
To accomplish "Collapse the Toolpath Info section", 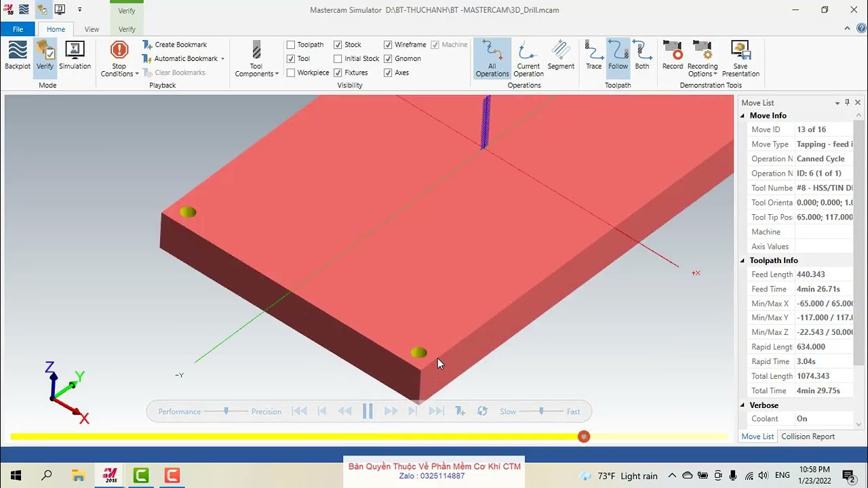I will click(x=744, y=260).
